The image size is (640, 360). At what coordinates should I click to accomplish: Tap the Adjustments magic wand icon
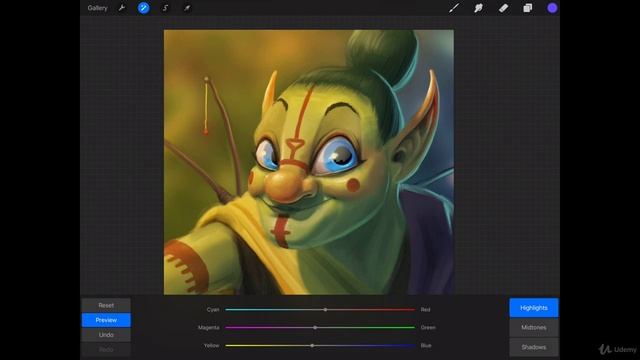coord(143,8)
